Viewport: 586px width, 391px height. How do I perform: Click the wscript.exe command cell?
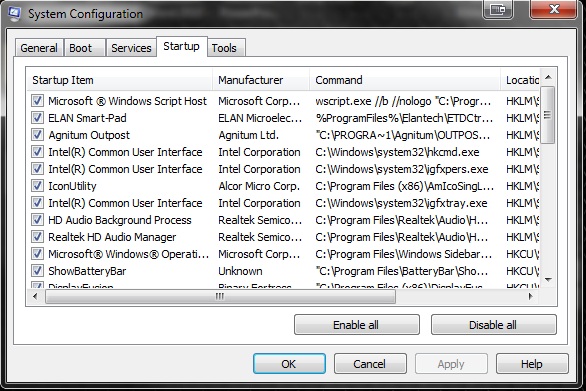pos(403,101)
